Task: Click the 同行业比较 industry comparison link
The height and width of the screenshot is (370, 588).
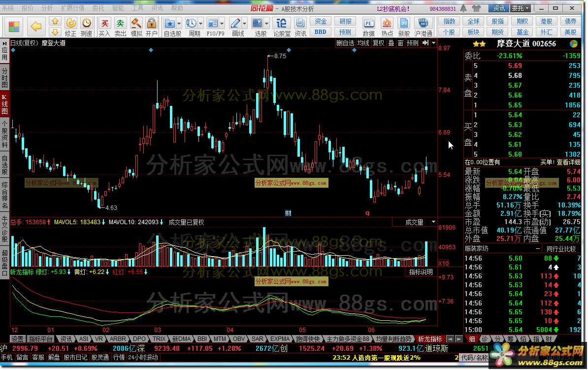Action: point(560,249)
